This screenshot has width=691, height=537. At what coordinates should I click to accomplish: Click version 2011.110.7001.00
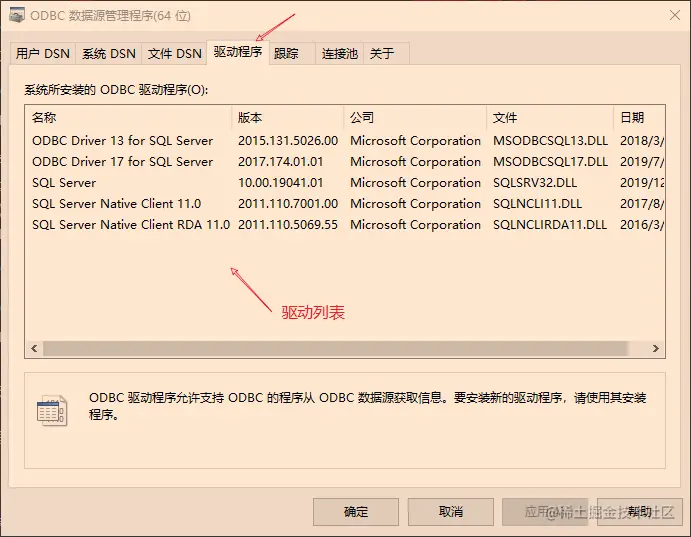[x=288, y=204]
